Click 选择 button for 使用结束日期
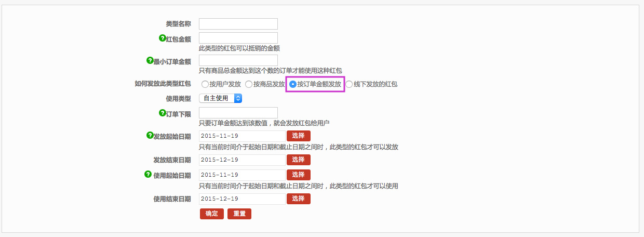 [x=299, y=199]
